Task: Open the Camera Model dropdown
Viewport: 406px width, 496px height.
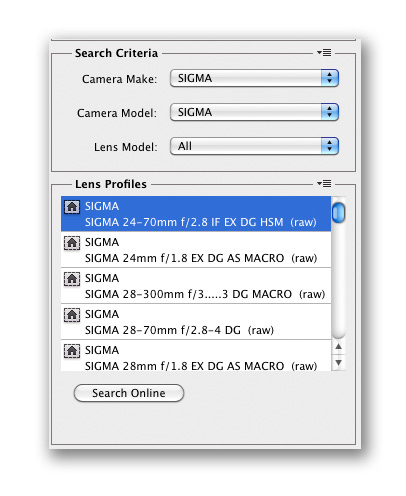Action: [254, 112]
